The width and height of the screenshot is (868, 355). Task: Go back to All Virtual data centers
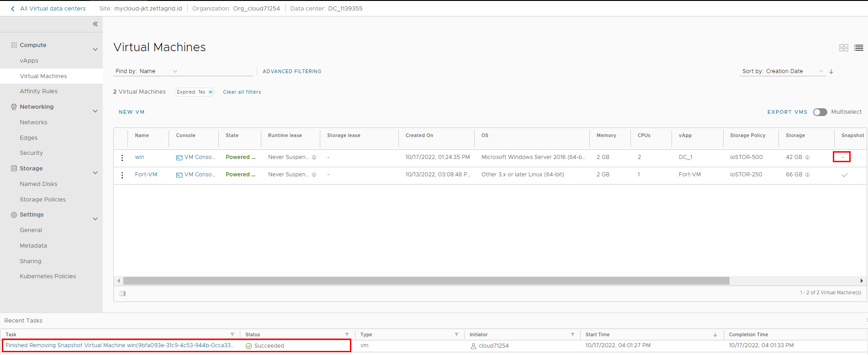48,8
